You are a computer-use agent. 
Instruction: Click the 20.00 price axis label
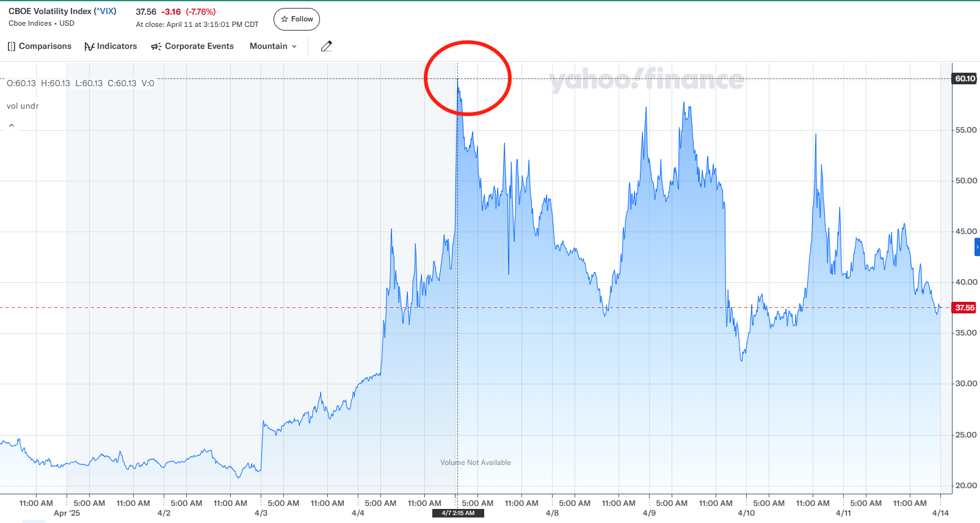[x=966, y=486]
